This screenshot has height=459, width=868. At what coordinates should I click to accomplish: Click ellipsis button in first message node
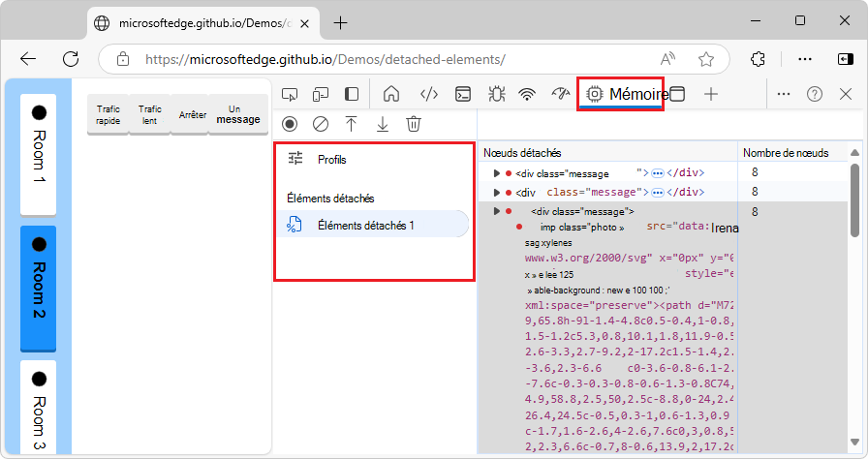(x=658, y=173)
